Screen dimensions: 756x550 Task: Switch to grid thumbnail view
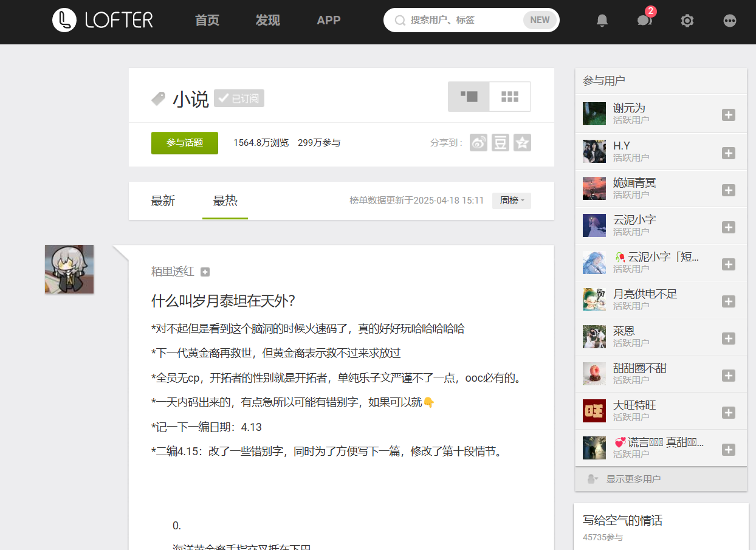510,97
